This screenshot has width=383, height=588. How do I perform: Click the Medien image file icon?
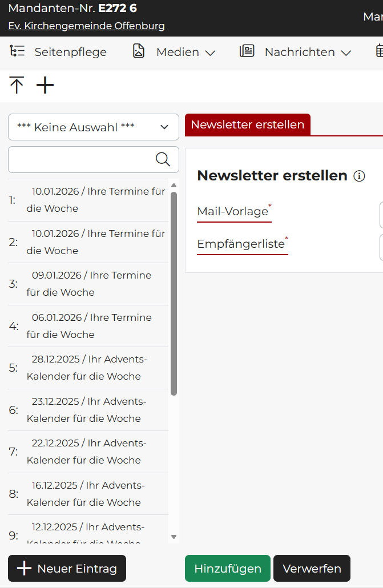tap(139, 51)
